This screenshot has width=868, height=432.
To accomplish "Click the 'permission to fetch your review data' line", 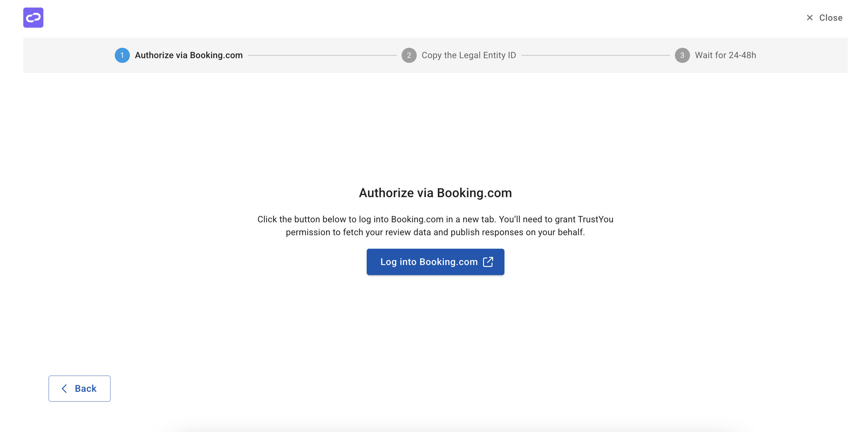I will click(x=435, y=232).
